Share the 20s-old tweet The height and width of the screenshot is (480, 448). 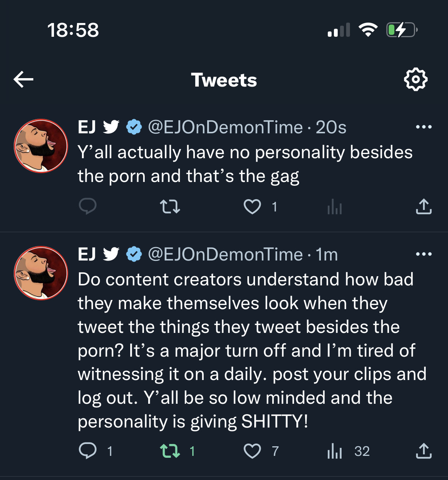(x=423, y=206)
